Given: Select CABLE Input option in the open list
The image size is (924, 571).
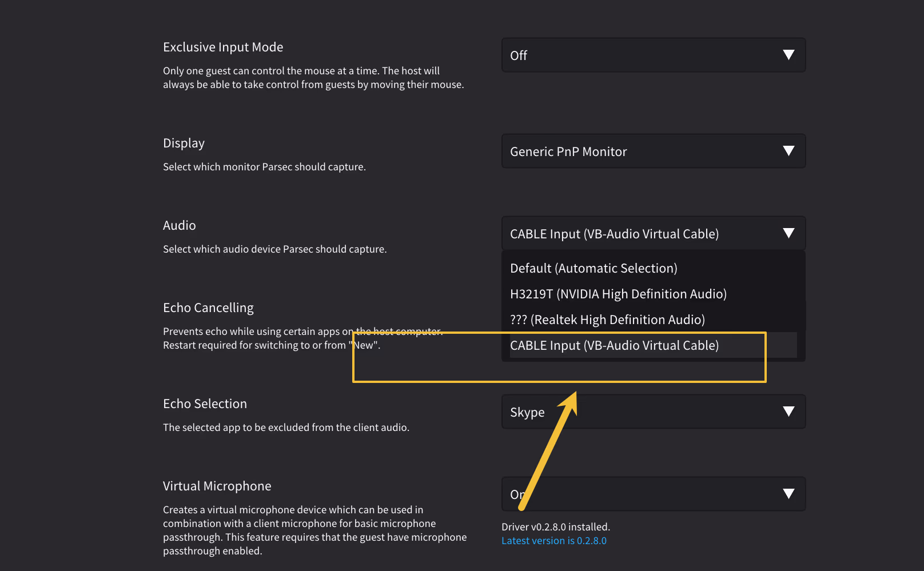Looking at the screenshot, I should point(614,346).
